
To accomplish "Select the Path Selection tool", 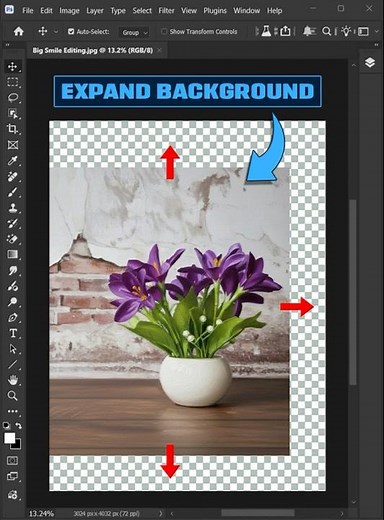I will point(12,349).
